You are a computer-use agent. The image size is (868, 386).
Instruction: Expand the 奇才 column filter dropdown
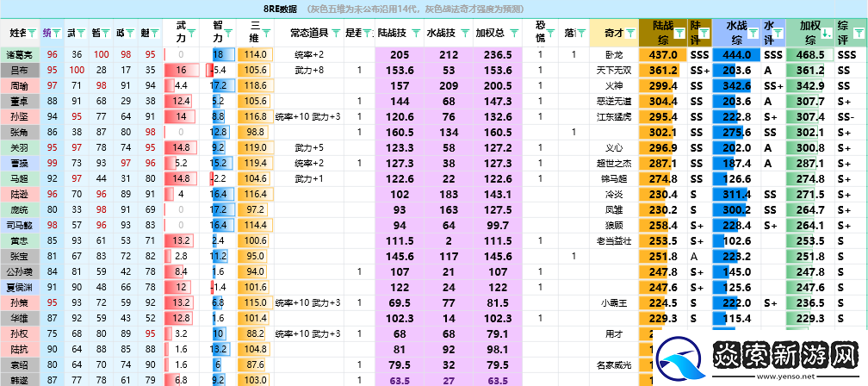coord(631,34)
